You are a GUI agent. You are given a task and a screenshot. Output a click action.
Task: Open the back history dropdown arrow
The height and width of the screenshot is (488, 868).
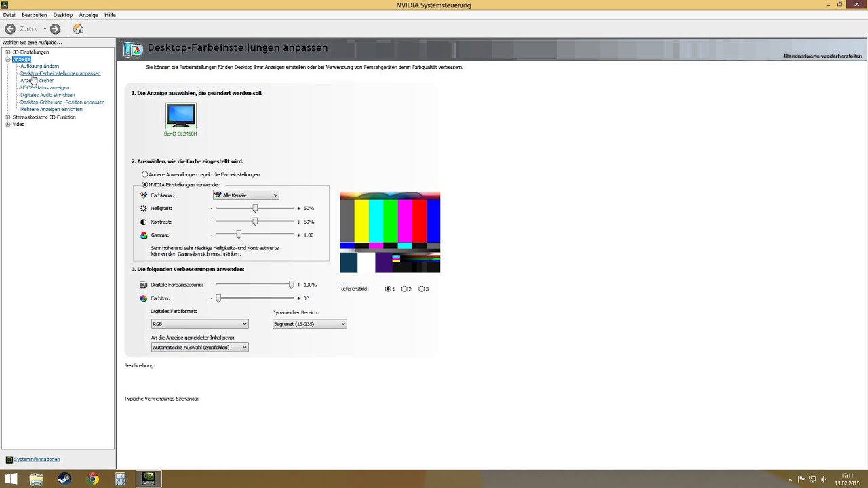pyautogui.click(x=45, y=28)
